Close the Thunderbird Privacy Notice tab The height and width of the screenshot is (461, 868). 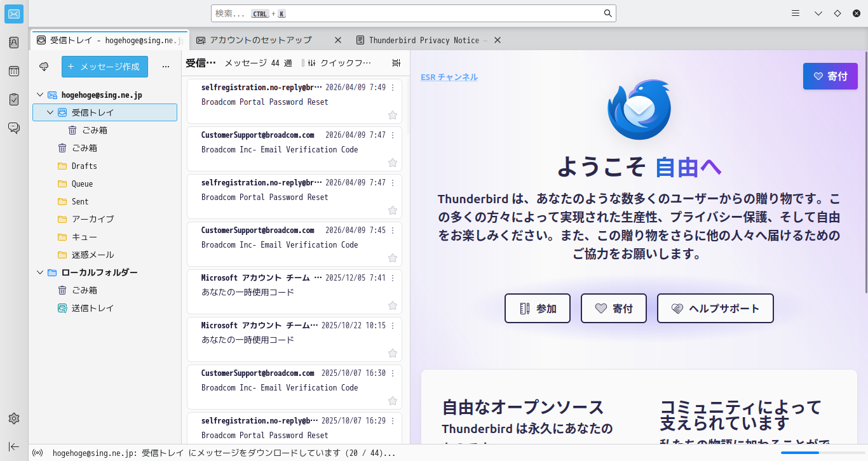click(x=498, y=40)
